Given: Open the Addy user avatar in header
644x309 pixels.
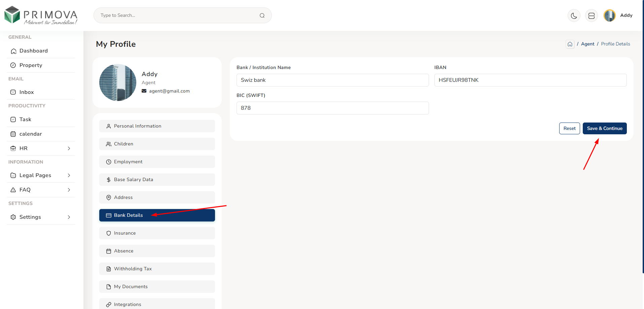Looking at the screenshot, I should point(609,15).
